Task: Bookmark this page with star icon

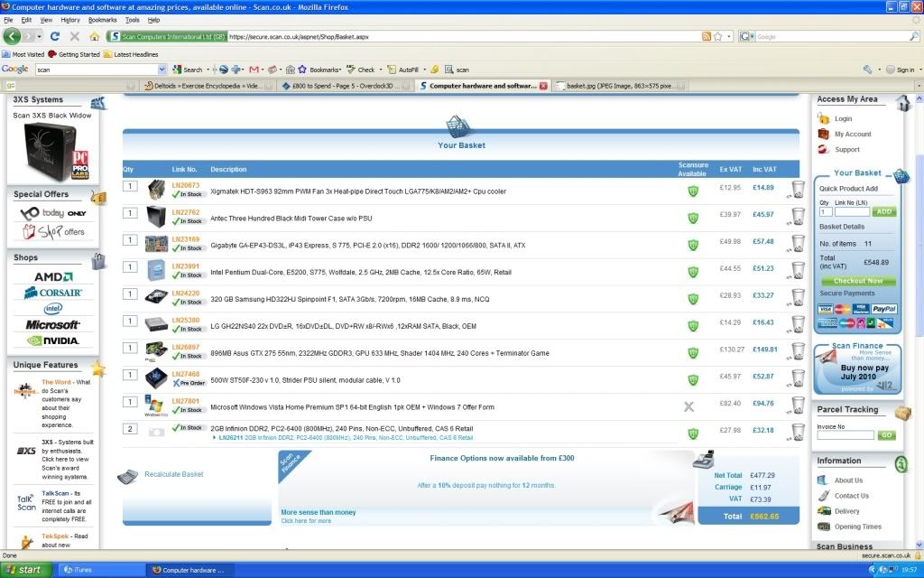Action: coord(717,36)
